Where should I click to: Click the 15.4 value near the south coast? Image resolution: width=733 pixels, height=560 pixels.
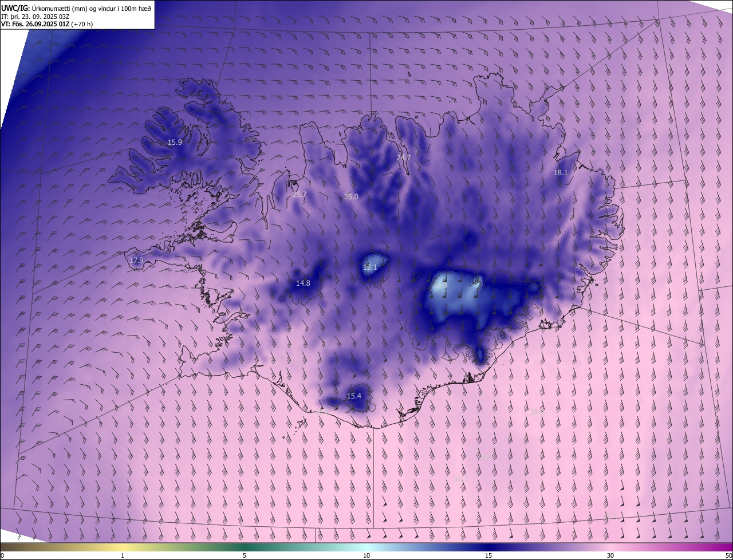point(354,396)
